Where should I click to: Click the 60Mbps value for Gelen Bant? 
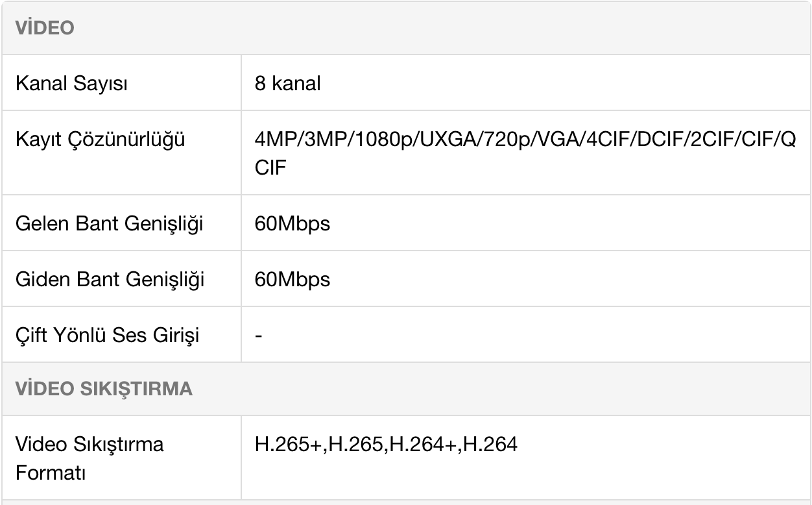point(293,224)
